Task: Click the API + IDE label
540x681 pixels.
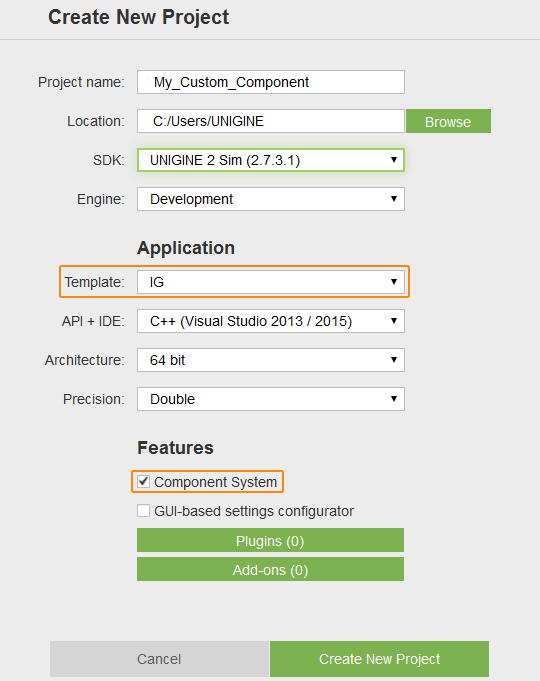Action: tap(93, 321)
